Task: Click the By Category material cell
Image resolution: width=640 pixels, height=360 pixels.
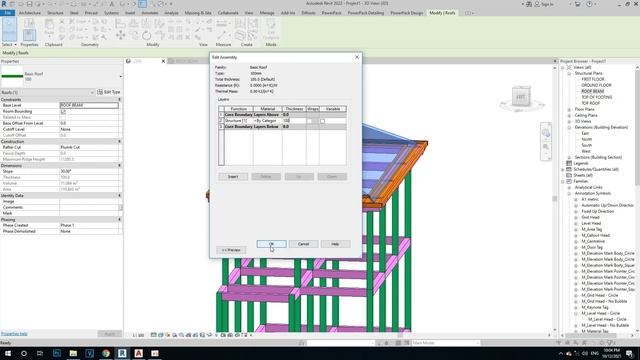Action: click(267, 121)
